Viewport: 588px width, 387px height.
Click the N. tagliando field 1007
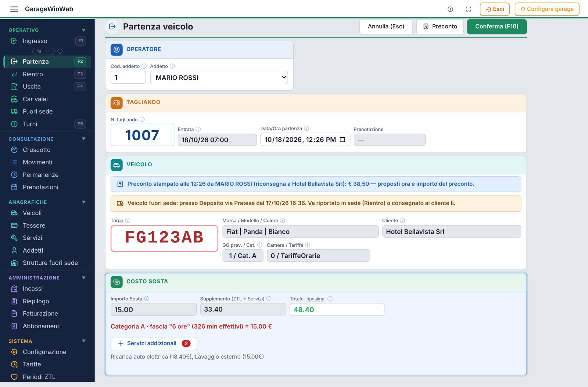coord(142,135)
